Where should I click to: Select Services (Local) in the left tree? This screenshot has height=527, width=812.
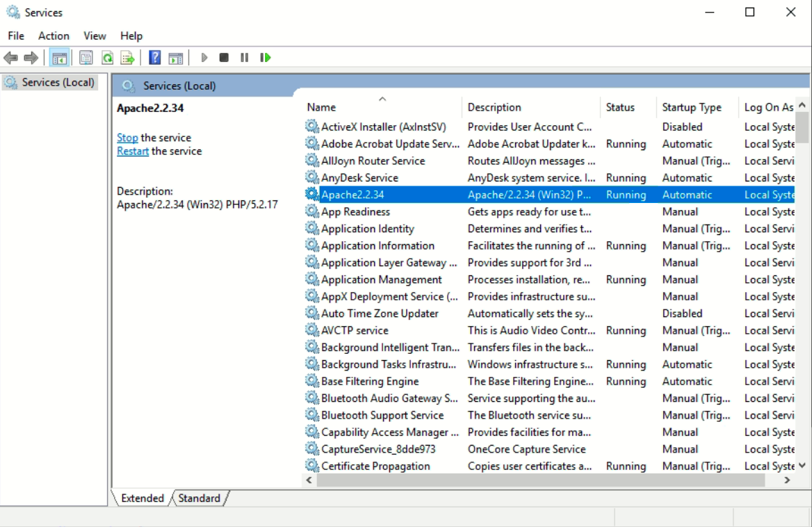tap(56, 81)
